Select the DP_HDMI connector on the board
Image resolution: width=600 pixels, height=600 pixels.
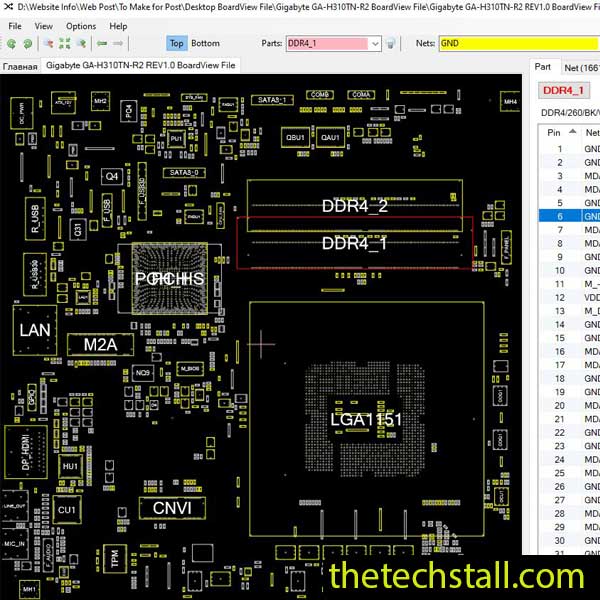click(x=26, y=452)
